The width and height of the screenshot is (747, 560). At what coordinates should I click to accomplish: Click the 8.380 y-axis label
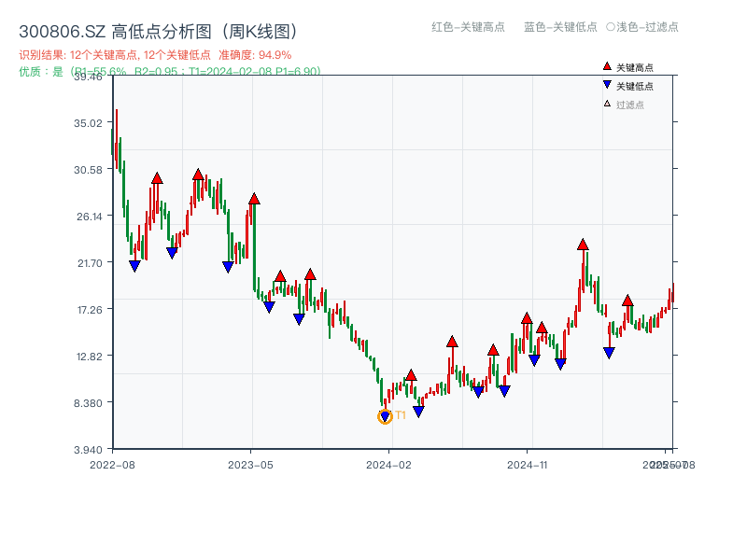[88, 403]
